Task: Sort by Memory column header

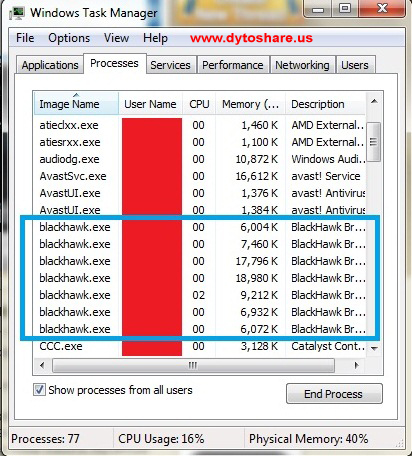Action: 250,104
